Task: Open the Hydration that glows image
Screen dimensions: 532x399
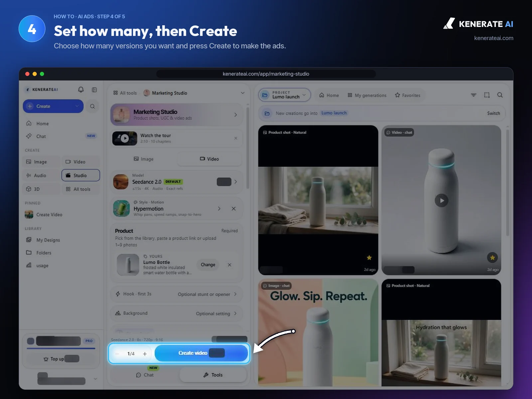Action: pos(442,332)
